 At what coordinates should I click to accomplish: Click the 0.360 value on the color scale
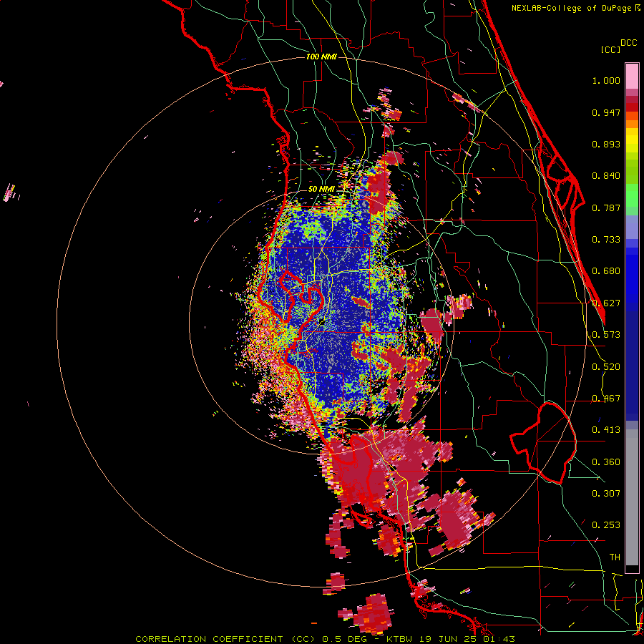click(606, 462)
